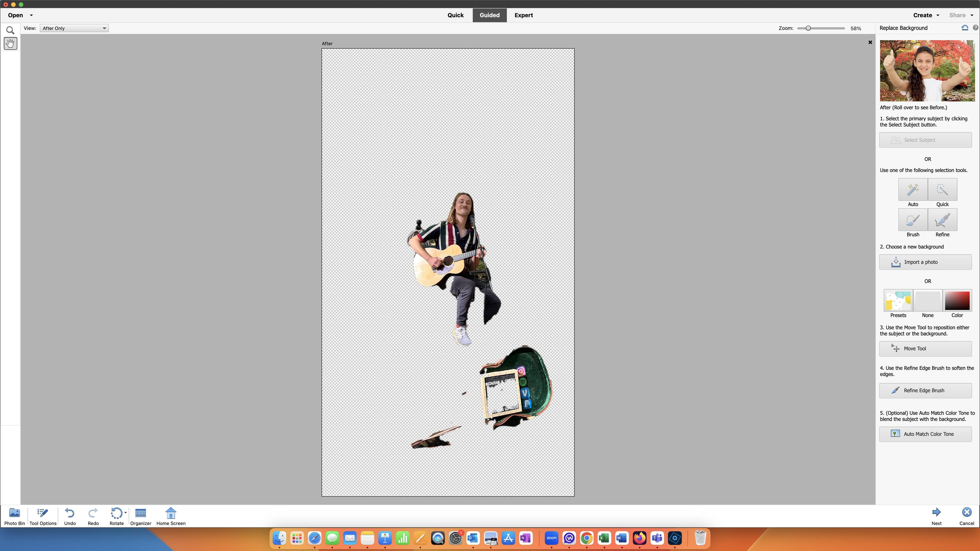The image size is (980, 551).
Task: Reset the Replace Background panel
Action: pyautogui.click(x=964, y=28)
